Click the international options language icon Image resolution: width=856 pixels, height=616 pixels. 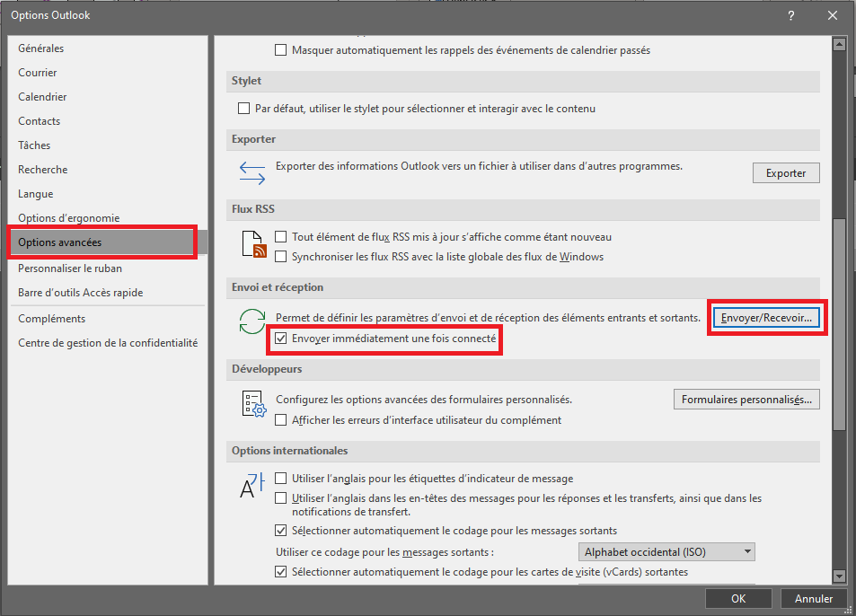tap(252, 485)
